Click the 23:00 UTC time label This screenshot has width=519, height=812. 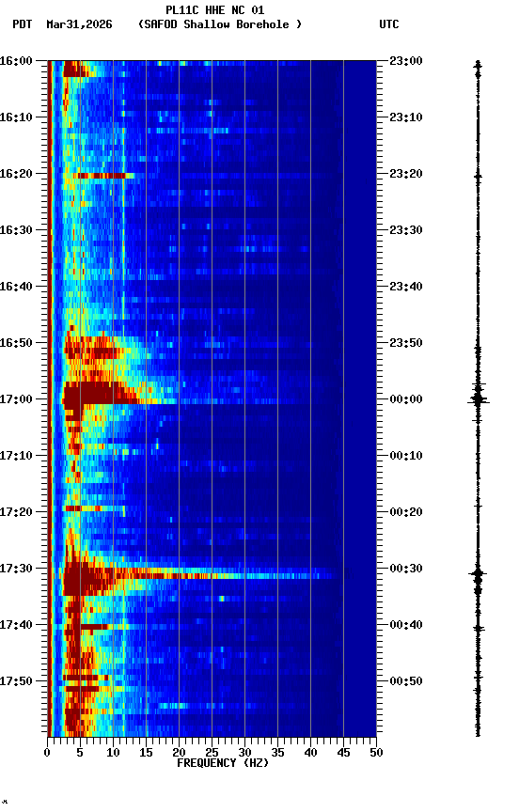(x=406, y=61)
